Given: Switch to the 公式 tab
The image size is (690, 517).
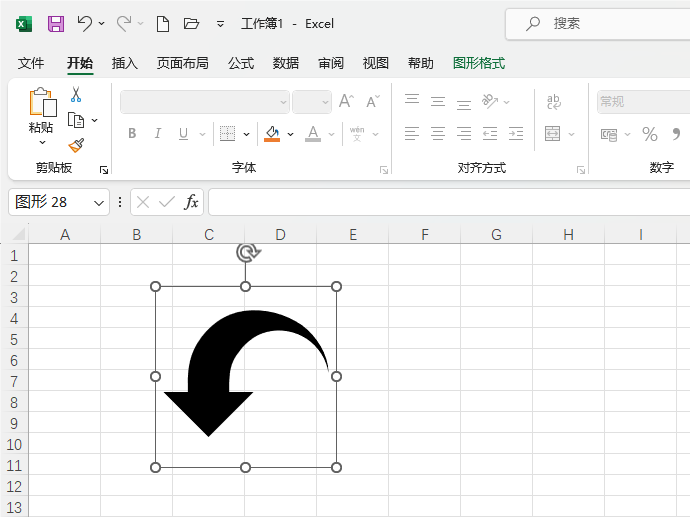Looking at the screenshot, I should point(241,63).
